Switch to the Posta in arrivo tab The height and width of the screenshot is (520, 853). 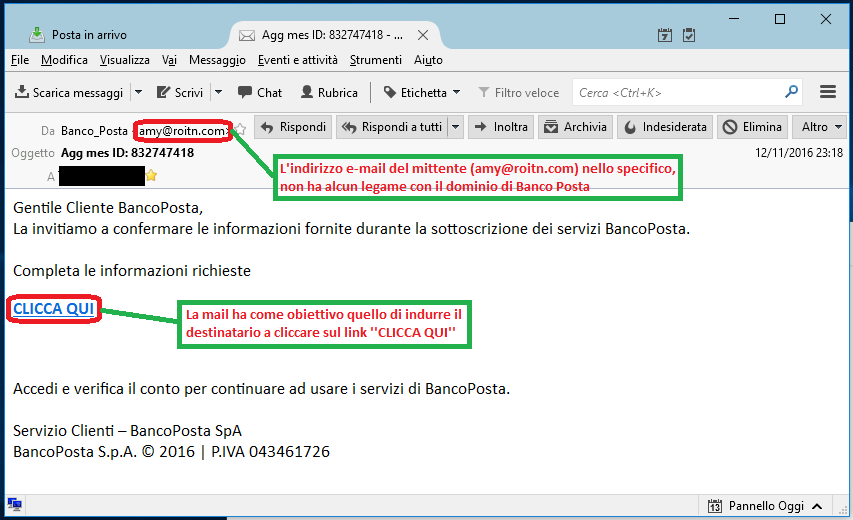78,35
